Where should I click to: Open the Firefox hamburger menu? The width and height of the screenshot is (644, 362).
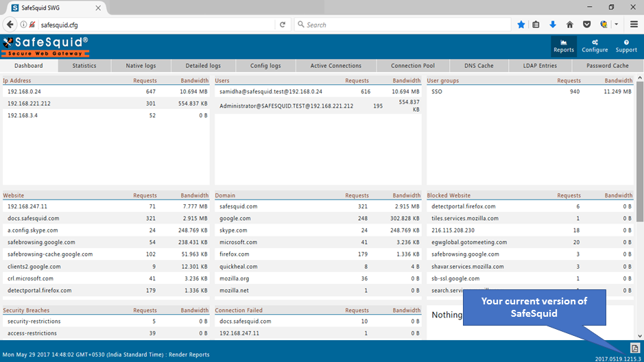[634, 25]
